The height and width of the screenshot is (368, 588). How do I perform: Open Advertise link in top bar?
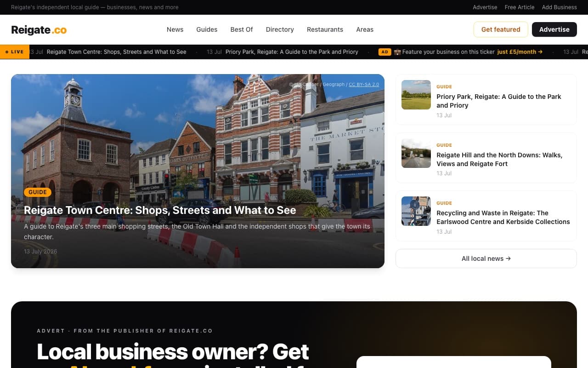point(485,7)
